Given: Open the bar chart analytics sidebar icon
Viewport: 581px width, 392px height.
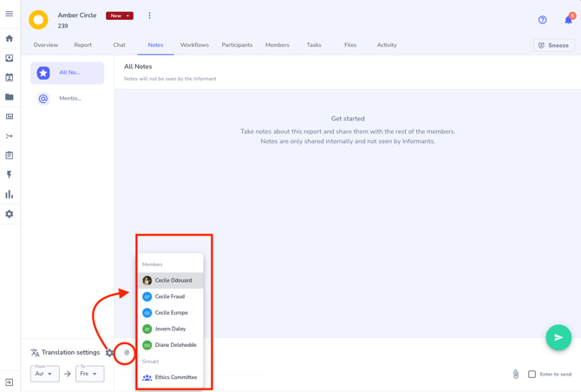Looking at the screenshot, I should tap(10, 194).
